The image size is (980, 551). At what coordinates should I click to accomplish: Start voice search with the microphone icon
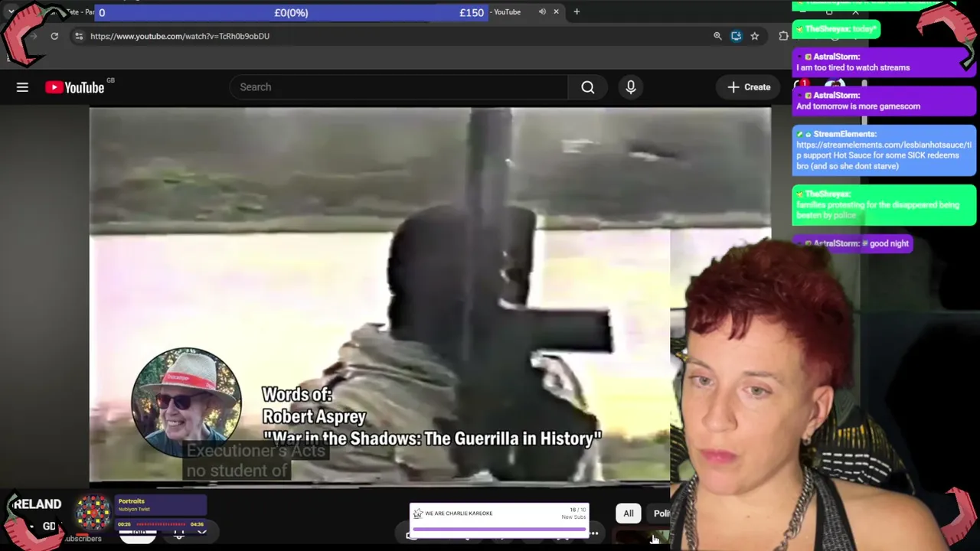[x=631, y=87]
